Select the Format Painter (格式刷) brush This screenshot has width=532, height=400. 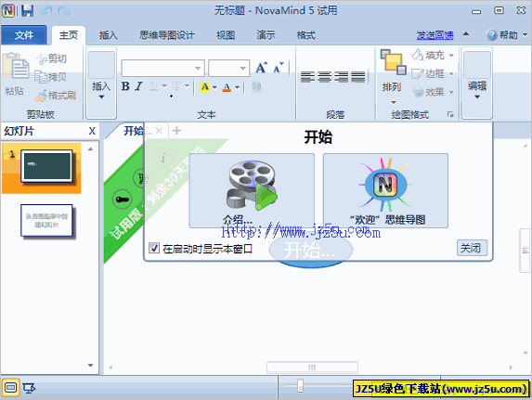tap(42, 96)
